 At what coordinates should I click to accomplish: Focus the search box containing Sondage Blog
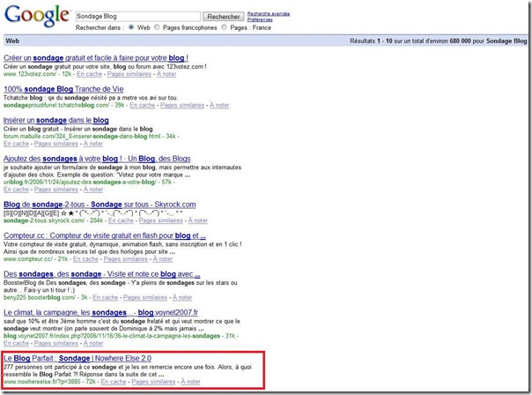pos(137,16)
